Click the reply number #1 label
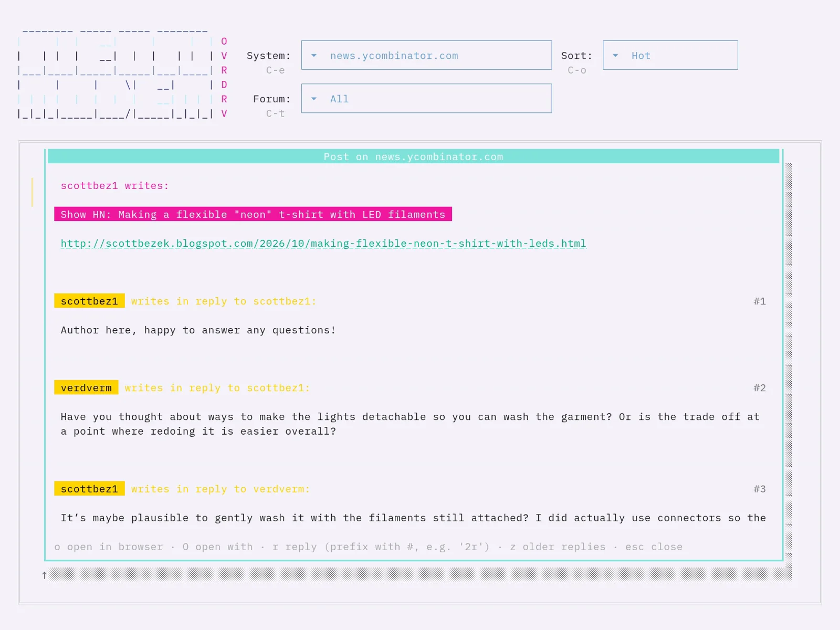The height and width of the screenshot is (630, 840). click(x=760, y=301)
